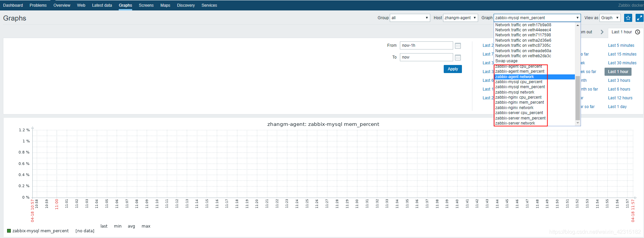Open Latest data page
This screenshot has height=238, width=644.
pyautogui.click(x=102, y=5)
